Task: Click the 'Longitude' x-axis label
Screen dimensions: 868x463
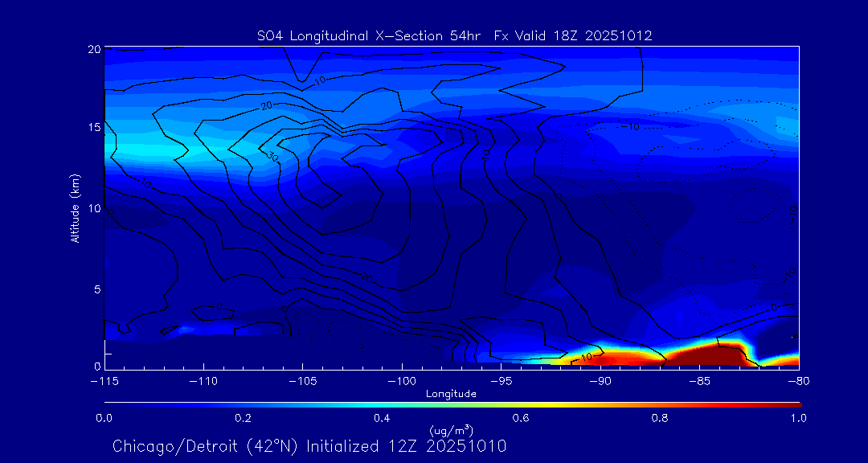Action: point(451,394)
